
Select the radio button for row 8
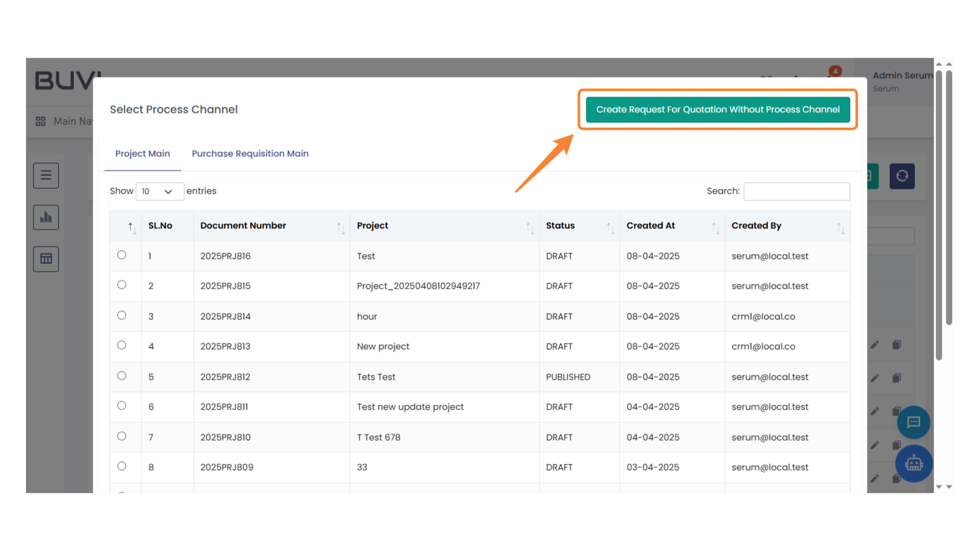(x=121, y=466)
